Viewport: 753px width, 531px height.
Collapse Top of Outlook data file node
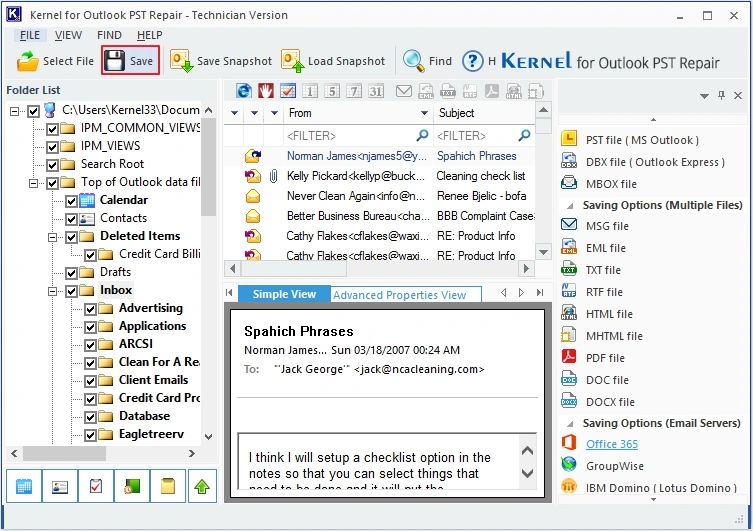[x=34, y=183]
